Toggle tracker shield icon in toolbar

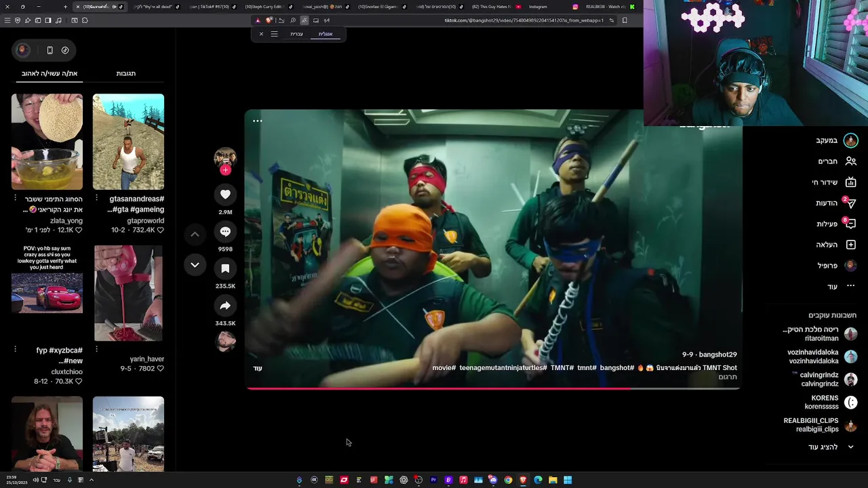[x=18, y=20]
